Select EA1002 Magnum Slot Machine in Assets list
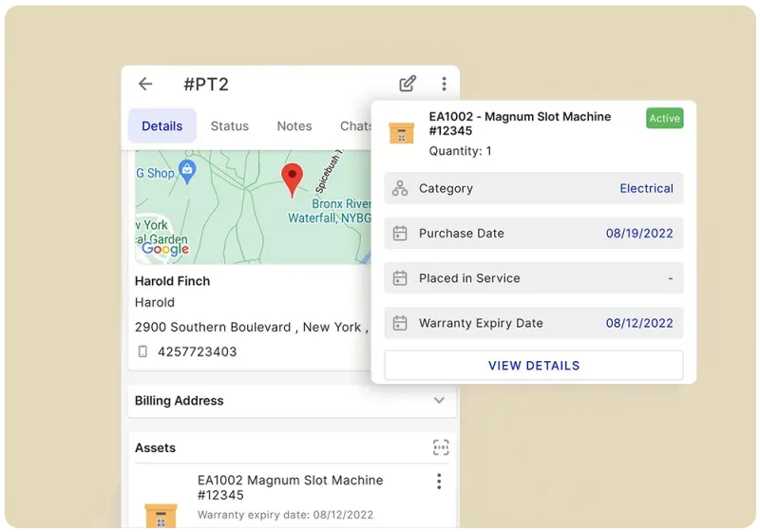 (290, 487)
